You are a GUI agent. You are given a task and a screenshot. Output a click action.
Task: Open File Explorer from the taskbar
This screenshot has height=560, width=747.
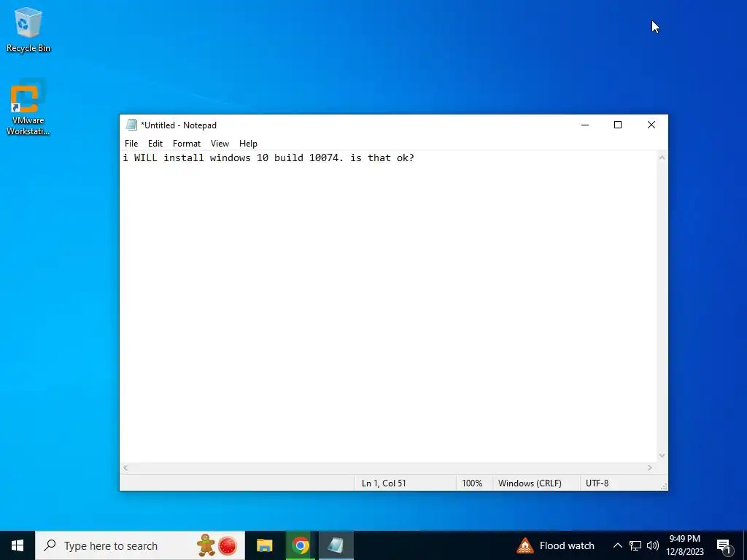coord(264,545)
